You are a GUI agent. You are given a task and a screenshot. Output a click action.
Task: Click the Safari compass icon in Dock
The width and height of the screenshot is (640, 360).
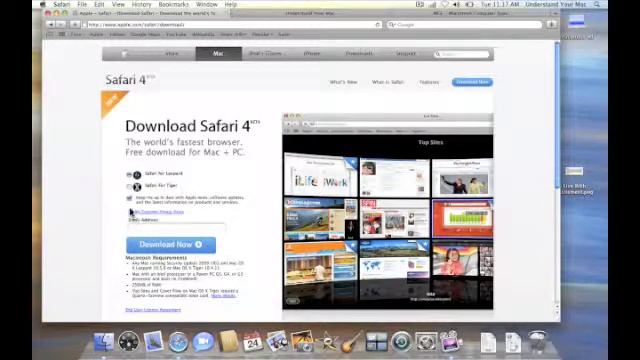[178, 342]
